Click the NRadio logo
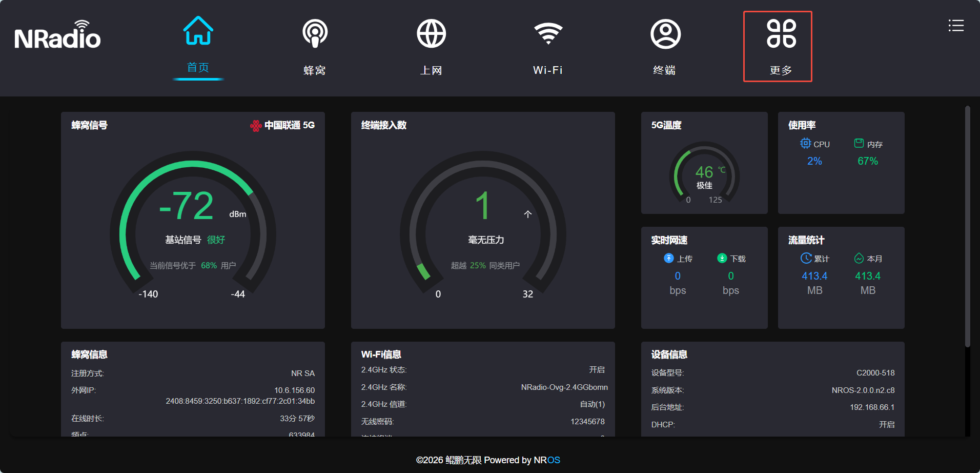The height and width of the screenshot is (473, 980). click(x=57, y=36)
